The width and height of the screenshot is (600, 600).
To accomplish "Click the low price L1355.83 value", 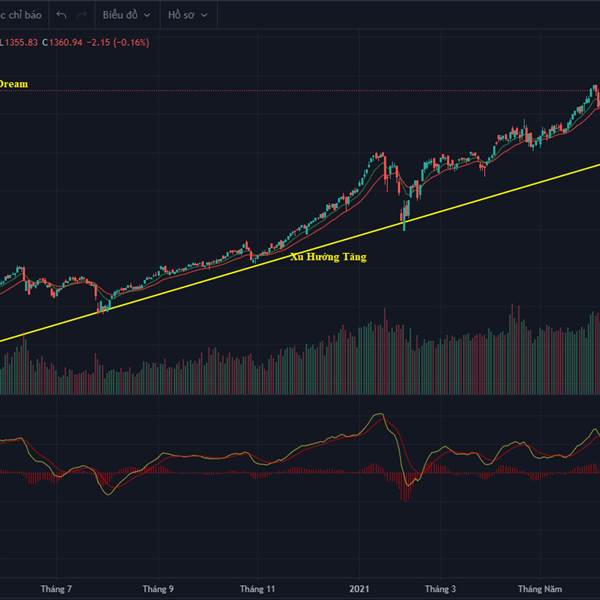I will 19,42.
